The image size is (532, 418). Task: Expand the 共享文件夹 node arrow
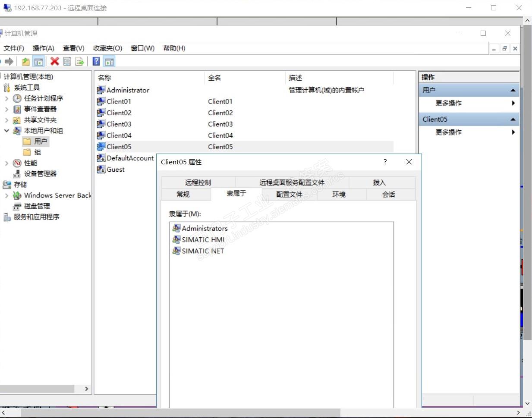pos(6,120)
